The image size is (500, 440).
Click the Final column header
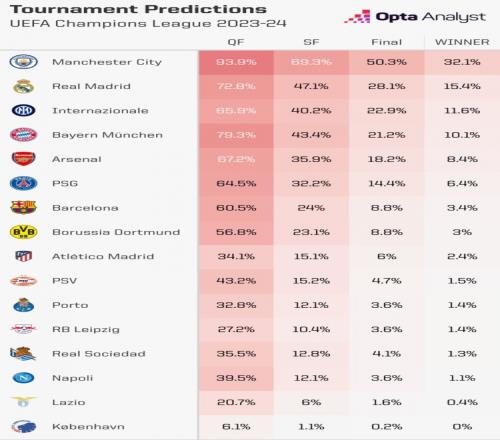click(387, 42)
